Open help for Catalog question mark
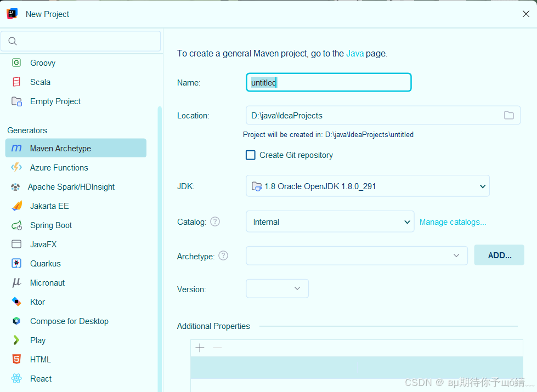The image size is (537, 392). click(x=214, y=221)
